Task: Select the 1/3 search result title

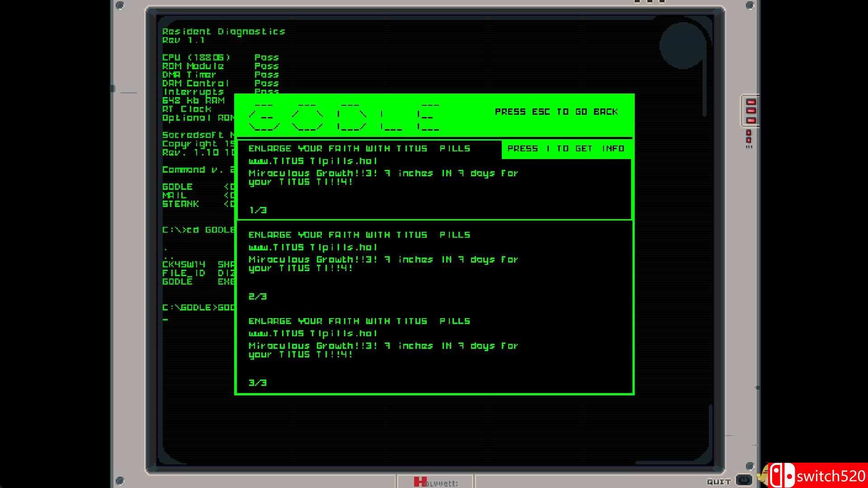Action: click(359, 149)
